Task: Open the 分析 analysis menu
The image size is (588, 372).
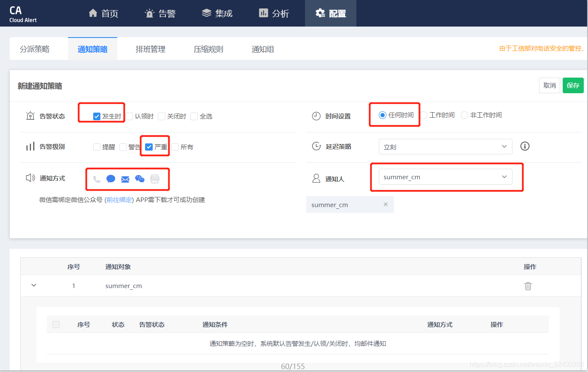Action: (x=274, y=13)
